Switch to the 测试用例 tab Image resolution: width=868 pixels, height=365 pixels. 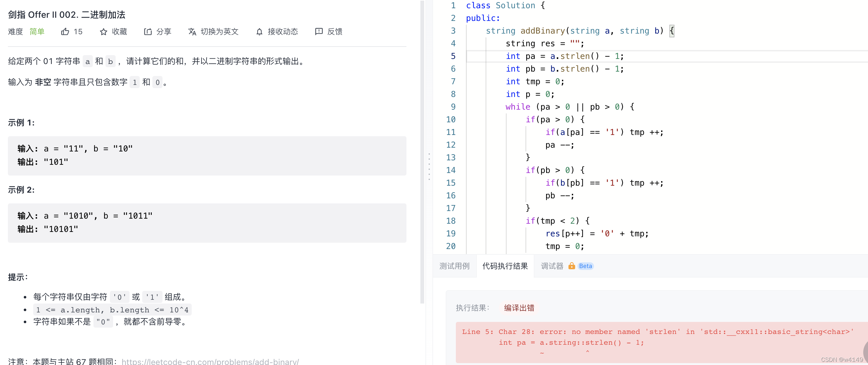(454, 266)
